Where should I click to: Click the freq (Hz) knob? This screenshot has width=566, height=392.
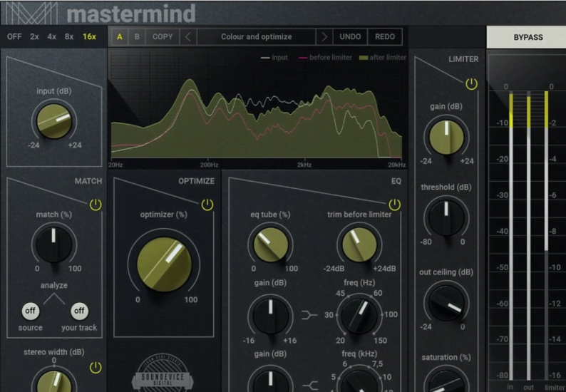[x=359, y=316]
